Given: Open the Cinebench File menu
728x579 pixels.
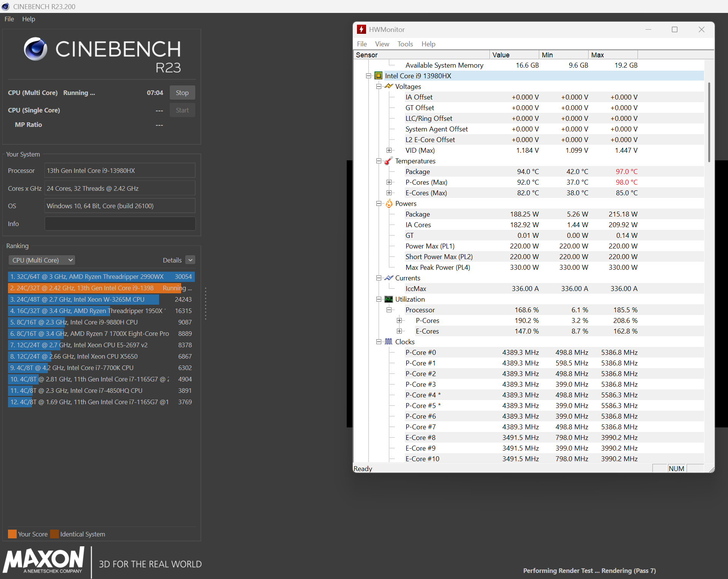Looking at the screenshot, I should pos(9,19).
